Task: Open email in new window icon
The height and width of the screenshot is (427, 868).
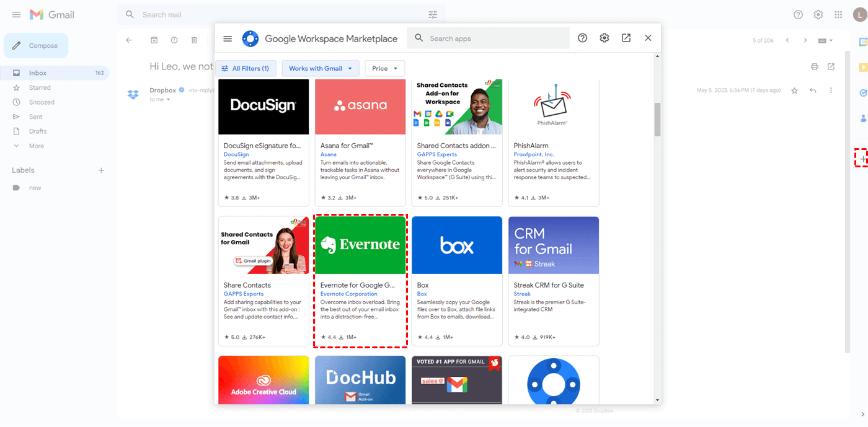Action: pyautogui.click(x=831, y=66)
